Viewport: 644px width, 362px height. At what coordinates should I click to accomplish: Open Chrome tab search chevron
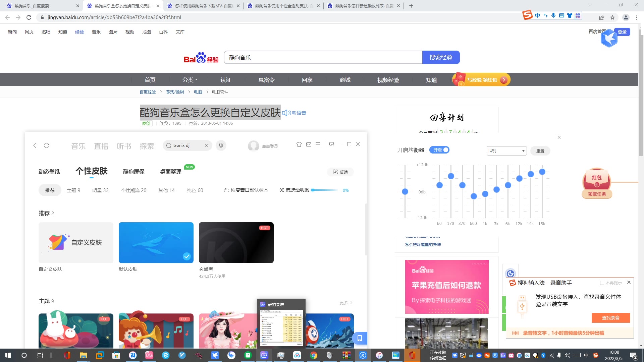(x=590, y=5)
